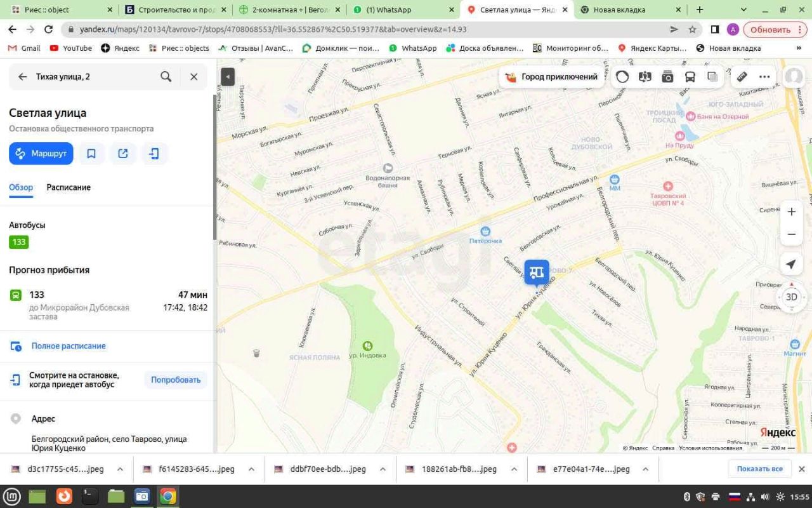Viewport: 812px width, 508px height.
Task: Click the bookmark save icon for the stop
Action: point(91,154)
